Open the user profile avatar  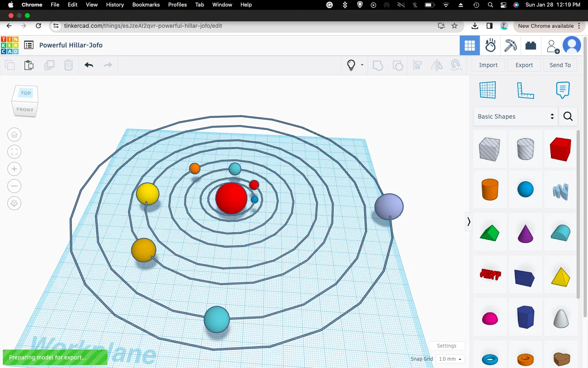pyautogui.click(x=572, y=45)
